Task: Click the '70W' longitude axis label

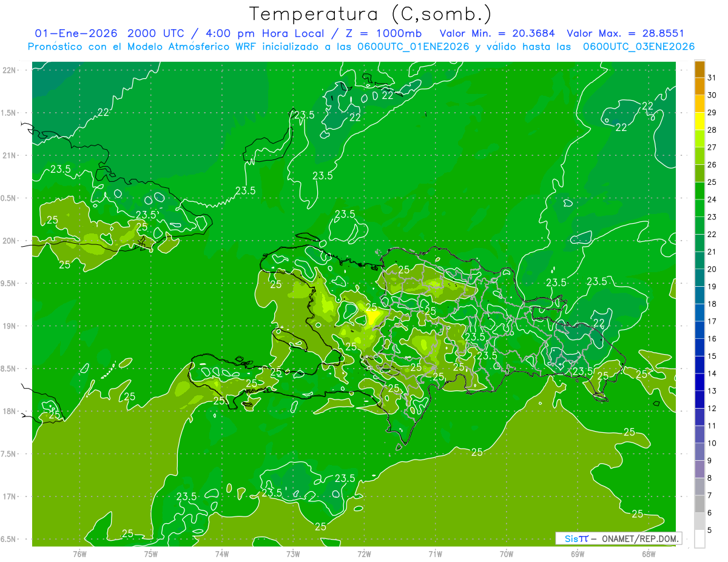Action: [507, 554]
